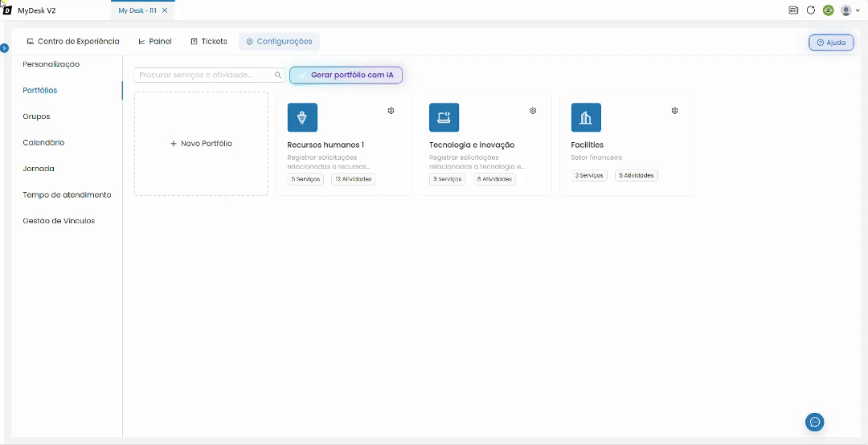The width and height of the screenshot is (868, 445).
Task: Click the 12 Atividades badge
Action: click(353, 179)
